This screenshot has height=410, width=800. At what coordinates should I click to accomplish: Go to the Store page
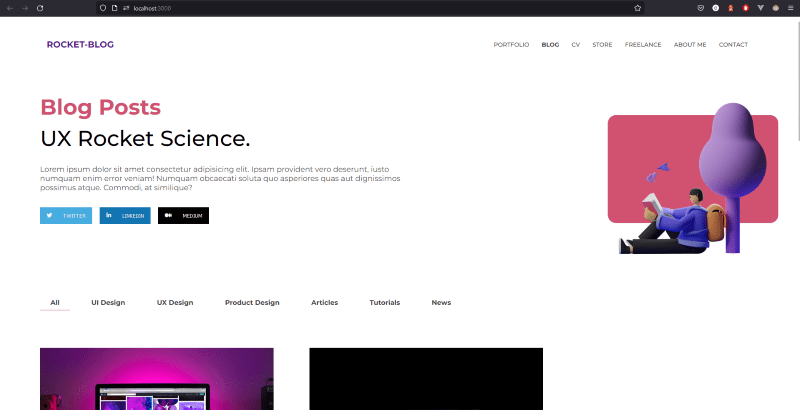point(602,45)
